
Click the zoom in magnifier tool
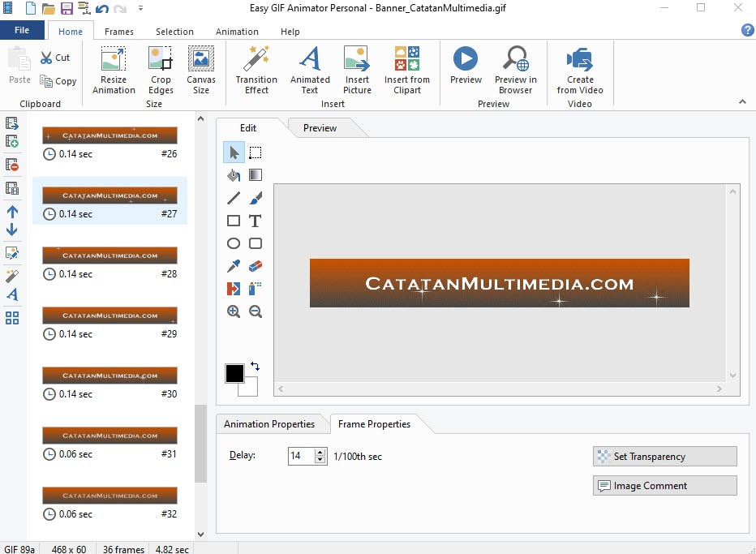[234, 311]
